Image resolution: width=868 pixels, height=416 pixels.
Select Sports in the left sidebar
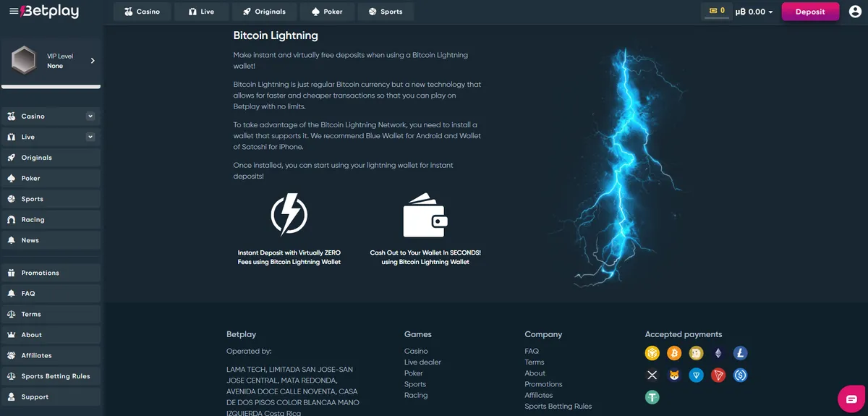(x=51, y=199)
